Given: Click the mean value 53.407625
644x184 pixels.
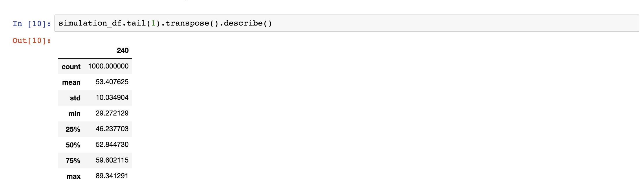Looking at the screenshot, I should (x=112, y=82).
